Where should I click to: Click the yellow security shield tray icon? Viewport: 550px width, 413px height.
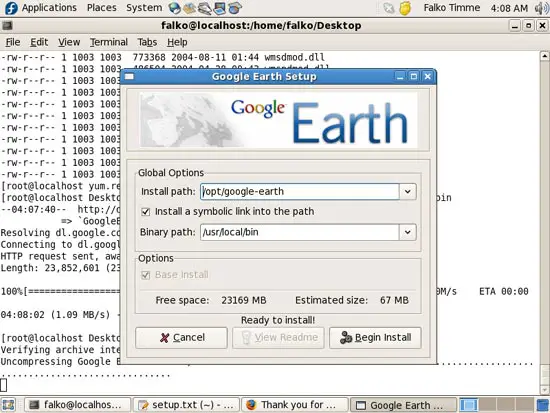405,8
